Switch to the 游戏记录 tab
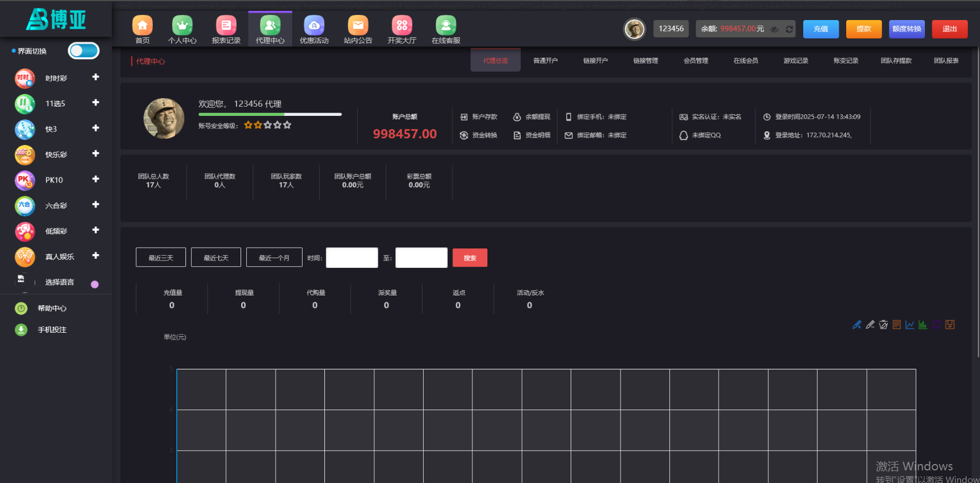 coord(796,60)
